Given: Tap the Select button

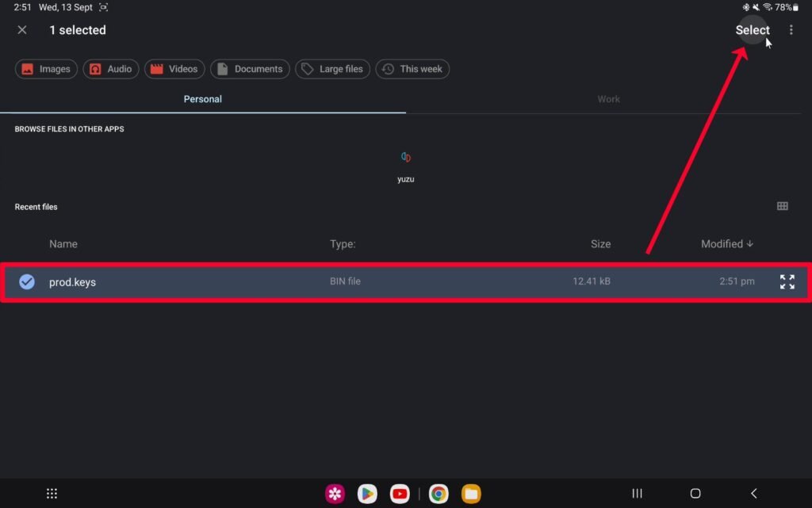Looking at the screenshot, I should 752,30.
